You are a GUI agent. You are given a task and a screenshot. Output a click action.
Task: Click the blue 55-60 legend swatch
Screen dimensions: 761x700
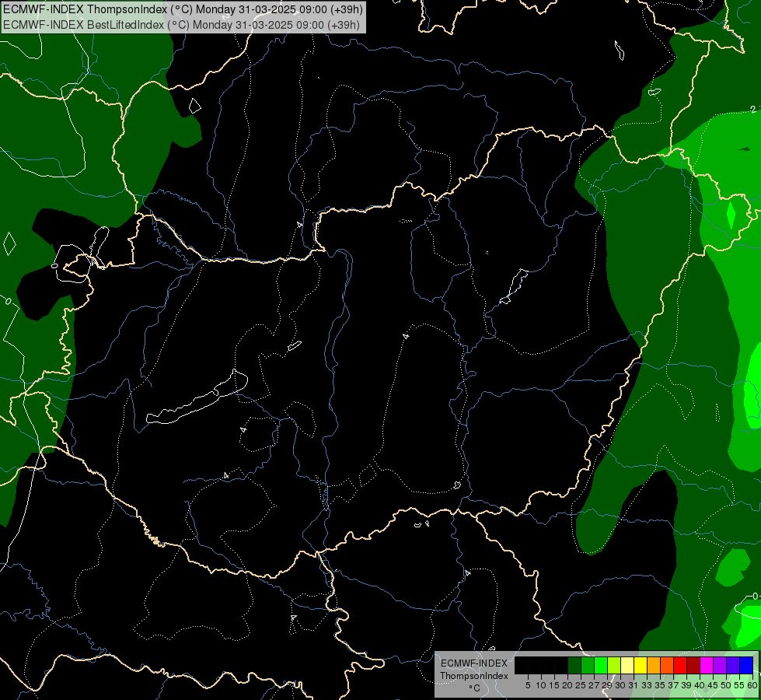[746, 665]
